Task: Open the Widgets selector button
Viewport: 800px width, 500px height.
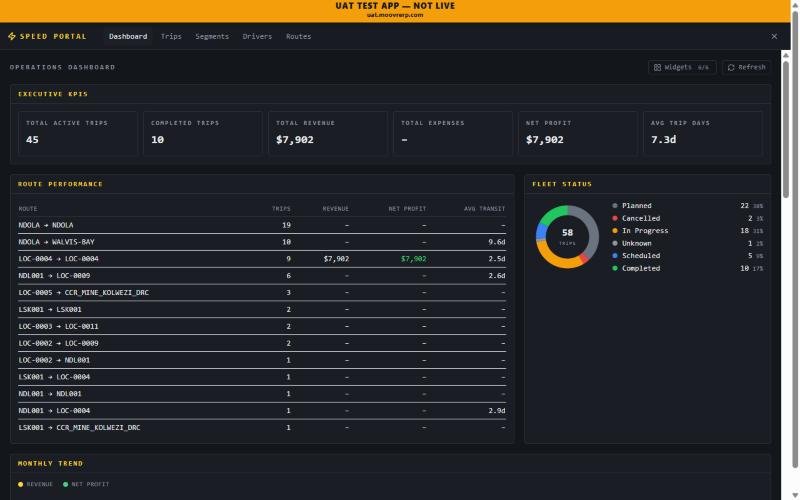Action: [682, 67]
